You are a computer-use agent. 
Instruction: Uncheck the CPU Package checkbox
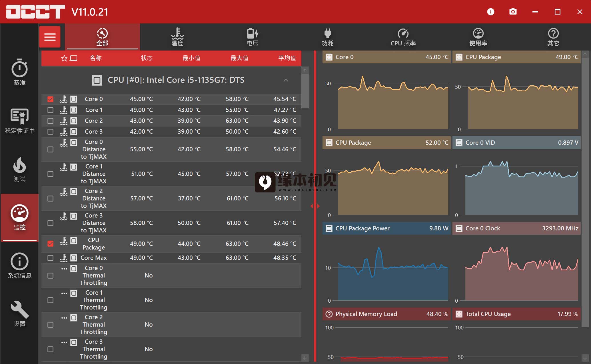(x=50, y=244)
